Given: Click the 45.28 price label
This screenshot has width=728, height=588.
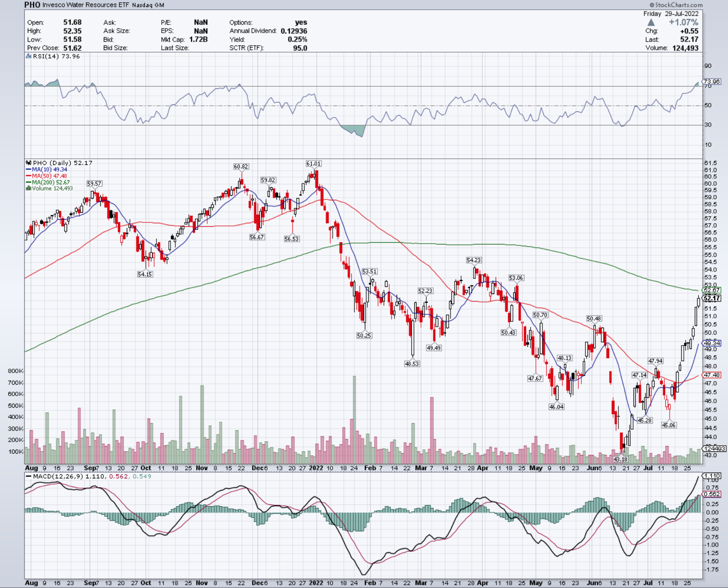Looking at the screenshot, I should [x=645, y=420].
